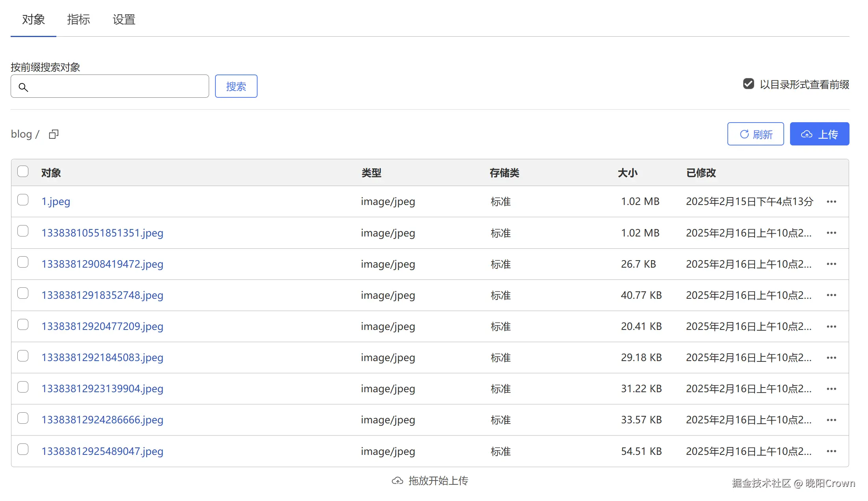Switch to the 指标 tab
The height and width of the screenshot is (501, 868).
78,19
